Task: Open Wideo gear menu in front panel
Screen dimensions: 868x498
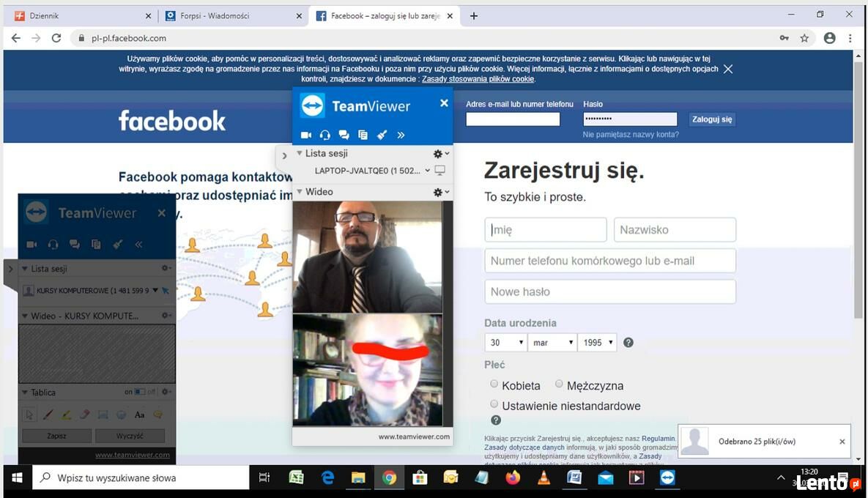Action: pos(441,192)
